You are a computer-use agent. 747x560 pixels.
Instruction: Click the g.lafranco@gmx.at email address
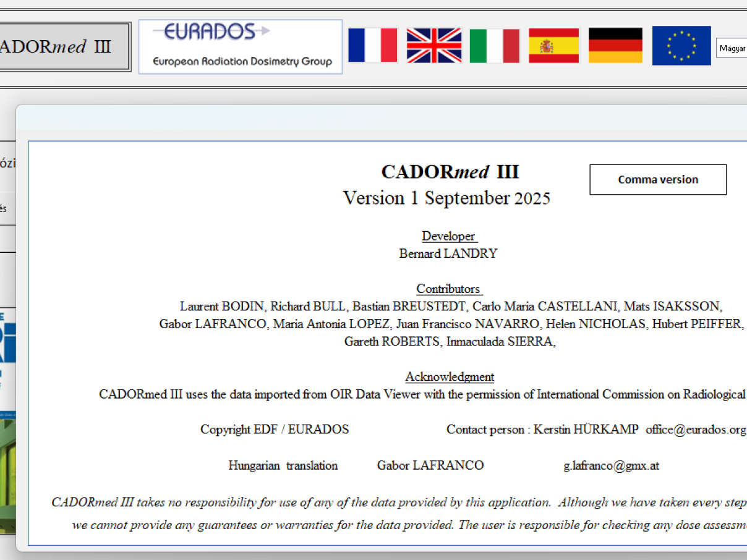coord(611,465)
